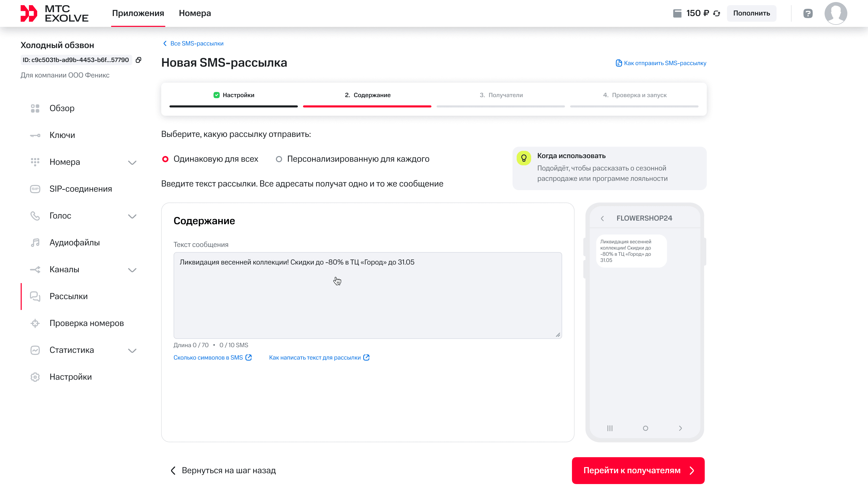
Task: Open the Все SMS-рассылки back link
Action: pyautogui.click(x=193, y=43)
